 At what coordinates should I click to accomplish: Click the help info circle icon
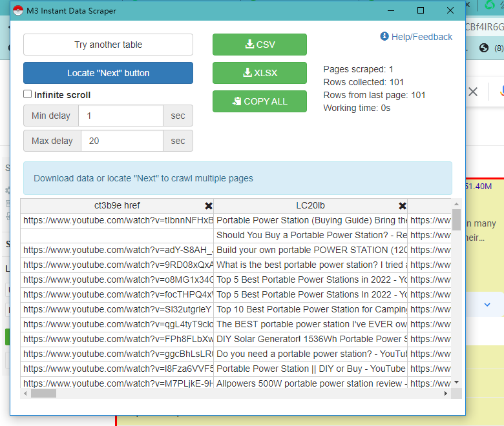coord(384,36)
